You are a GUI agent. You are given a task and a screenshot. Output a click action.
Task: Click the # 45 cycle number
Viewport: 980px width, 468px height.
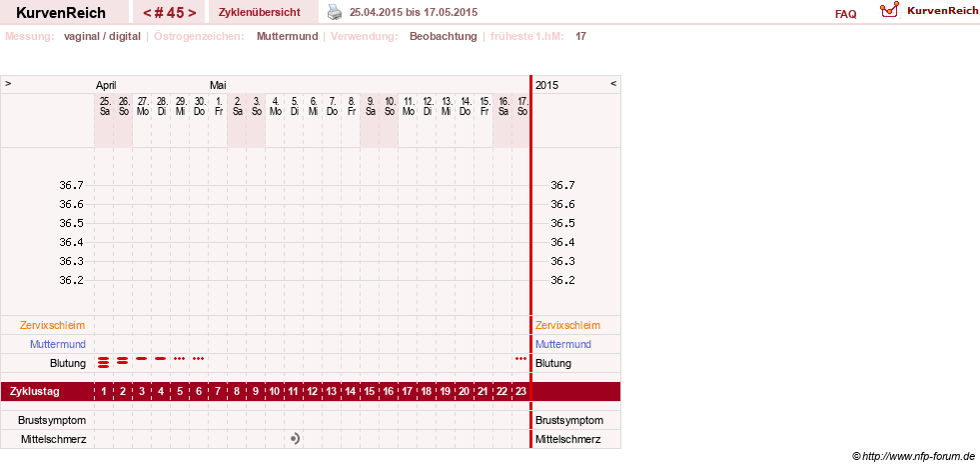(170, 13)
